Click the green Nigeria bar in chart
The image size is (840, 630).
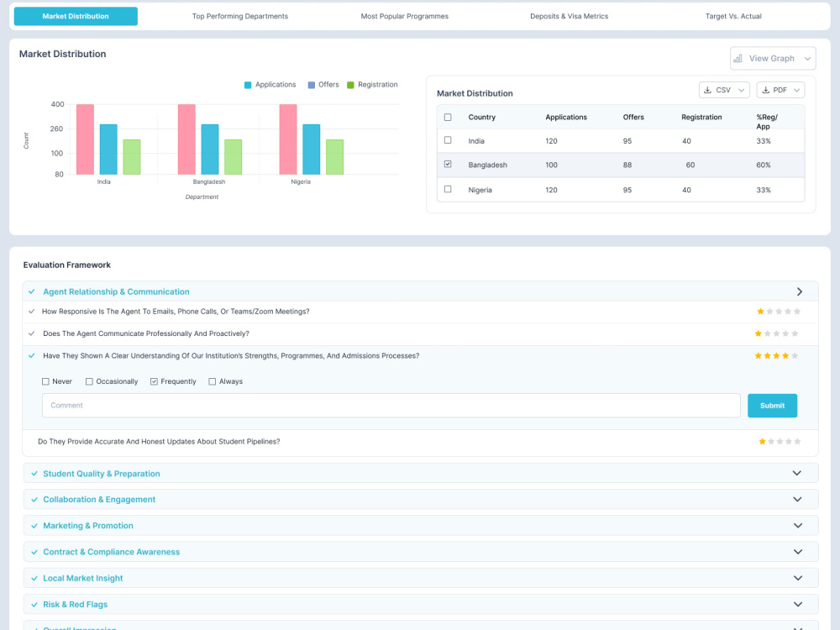tap(335, 157)
